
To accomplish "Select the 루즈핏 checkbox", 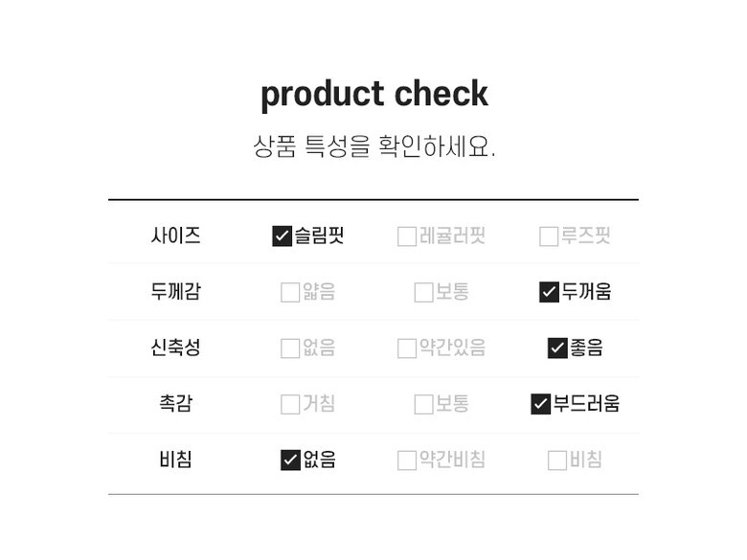I will [x=549, y=236].
